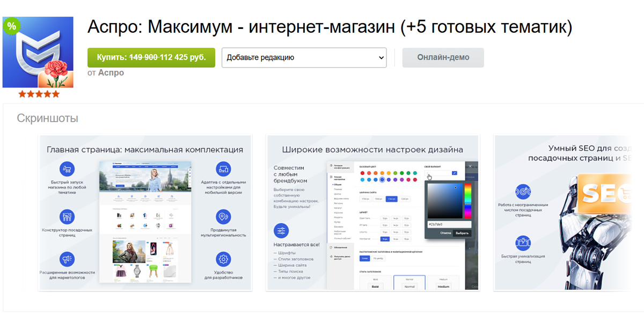644x322 pixels.
Task: Click the Скриншоты section heading
Action: pyautogui.click(x=47, y=118)
